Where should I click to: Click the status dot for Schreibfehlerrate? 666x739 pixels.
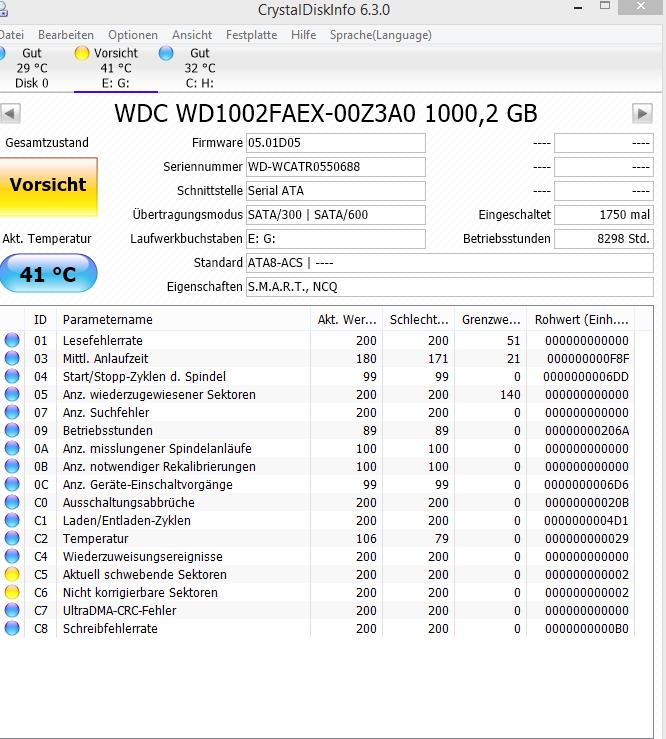point(12,628)
